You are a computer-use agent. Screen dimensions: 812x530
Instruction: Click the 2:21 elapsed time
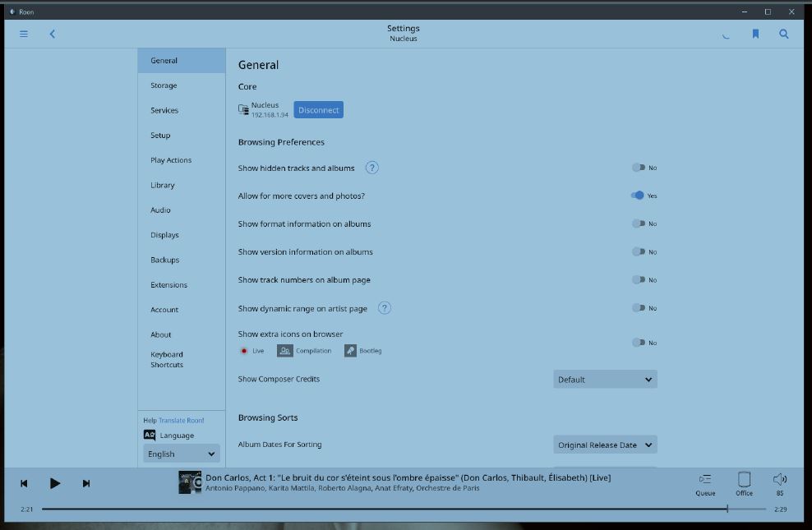[27, 509]
